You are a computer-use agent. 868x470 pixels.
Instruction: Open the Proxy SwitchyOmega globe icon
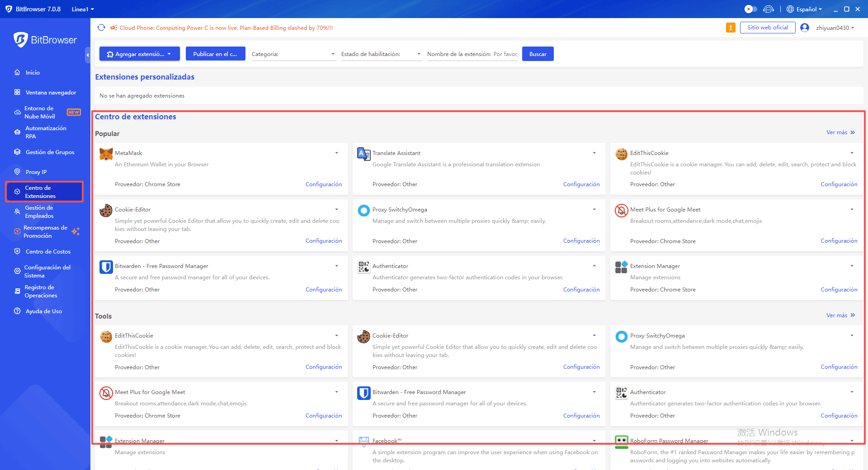tap(363, 211)
